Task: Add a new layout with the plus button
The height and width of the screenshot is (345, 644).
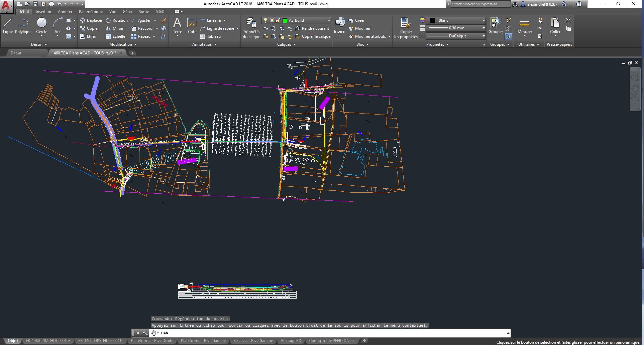Action: point(364,341)
